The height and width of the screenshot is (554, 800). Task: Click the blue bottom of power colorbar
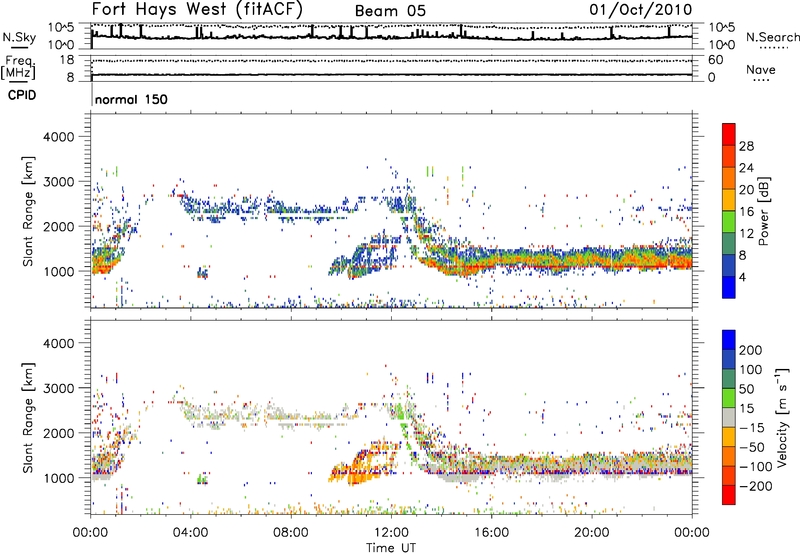point(729,287)
